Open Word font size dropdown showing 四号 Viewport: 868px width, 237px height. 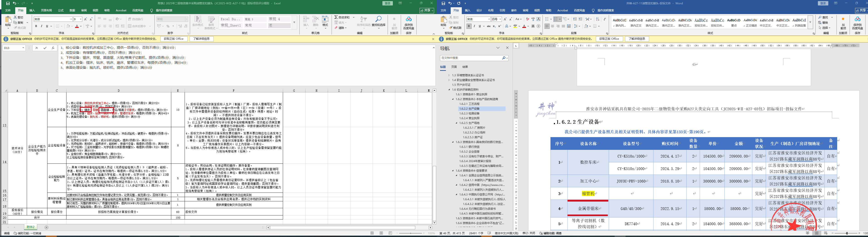(x=496, y=19)
